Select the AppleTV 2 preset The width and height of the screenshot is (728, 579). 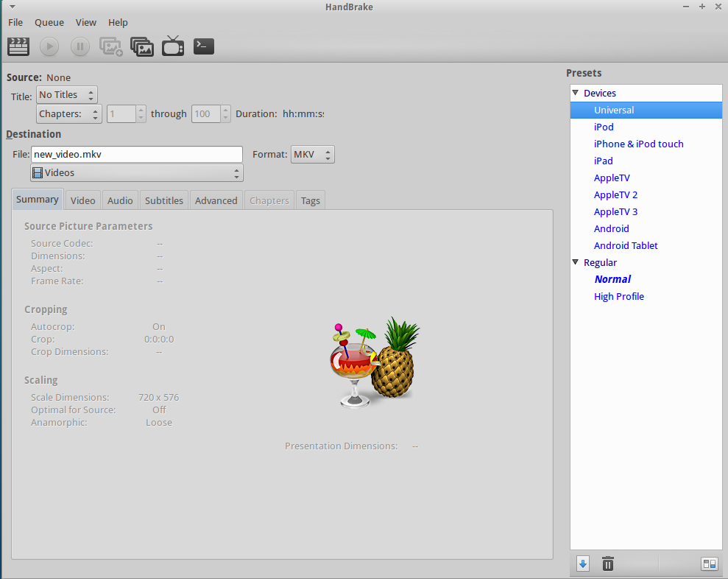pyautogui.click(x=646, y=194)
